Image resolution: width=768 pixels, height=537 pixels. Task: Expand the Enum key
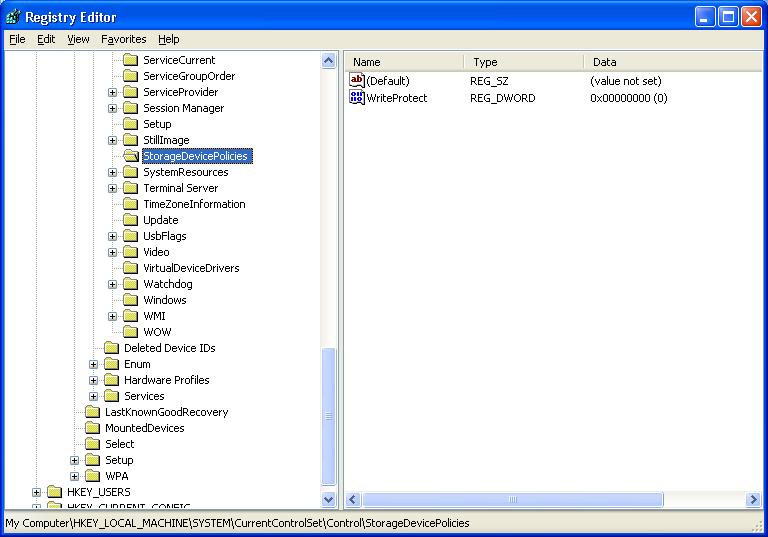point(94,365)
